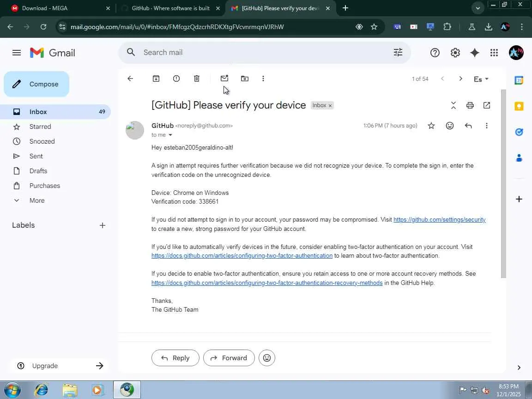Remove the Inbox label from this email
The image size is (532, 399).
[x=330, y=105]
